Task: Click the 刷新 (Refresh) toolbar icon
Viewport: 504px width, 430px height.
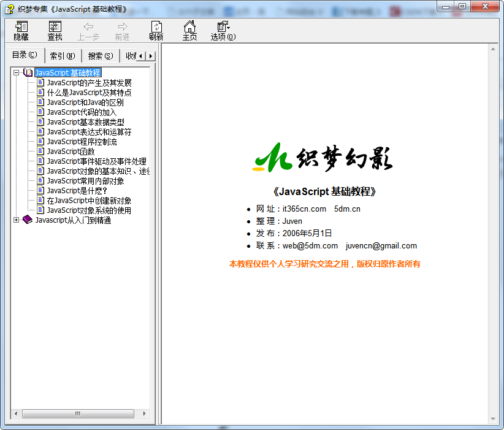Action: [x=156, y=30]
